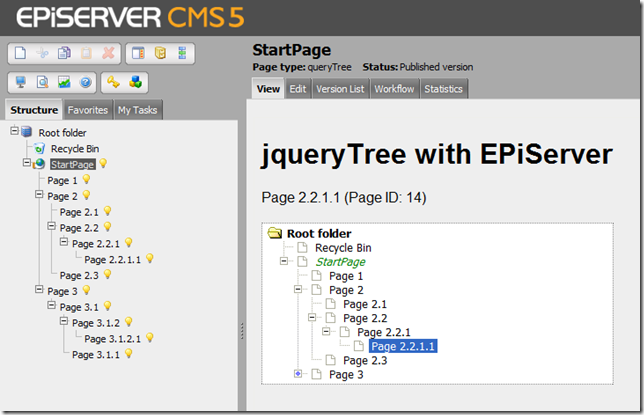644x415 pixels.
Task: Collapse Page 2.2 in the jqueryTree panel
Action: (312, 318)
